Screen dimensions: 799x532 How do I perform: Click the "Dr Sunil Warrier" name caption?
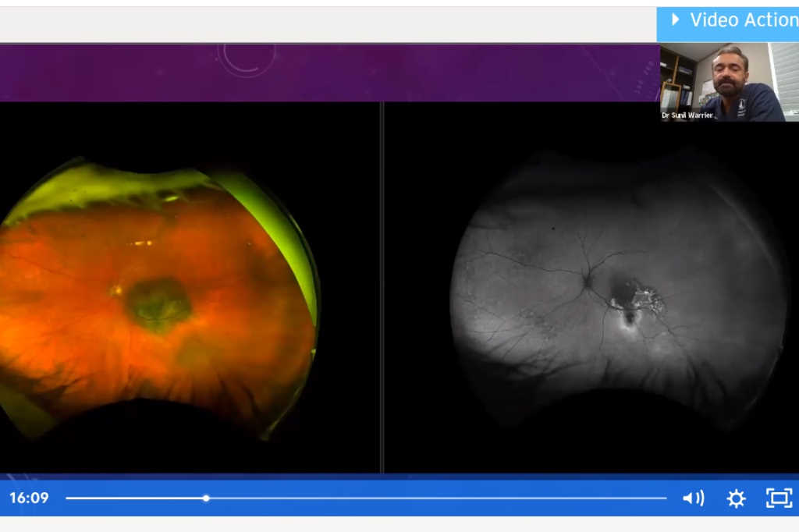tap(687, 115)
